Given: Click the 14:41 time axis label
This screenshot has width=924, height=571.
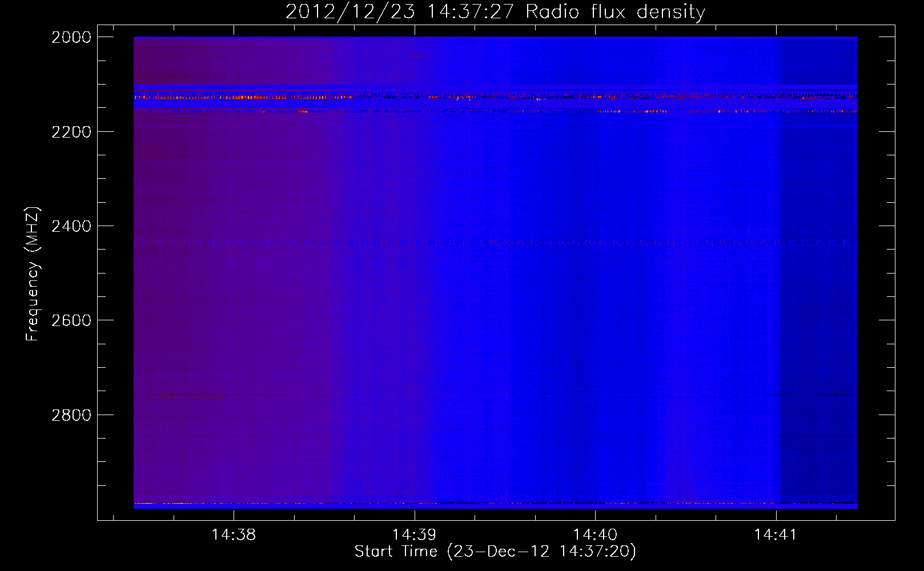Looking at the screenshot, I should point(776,535).
